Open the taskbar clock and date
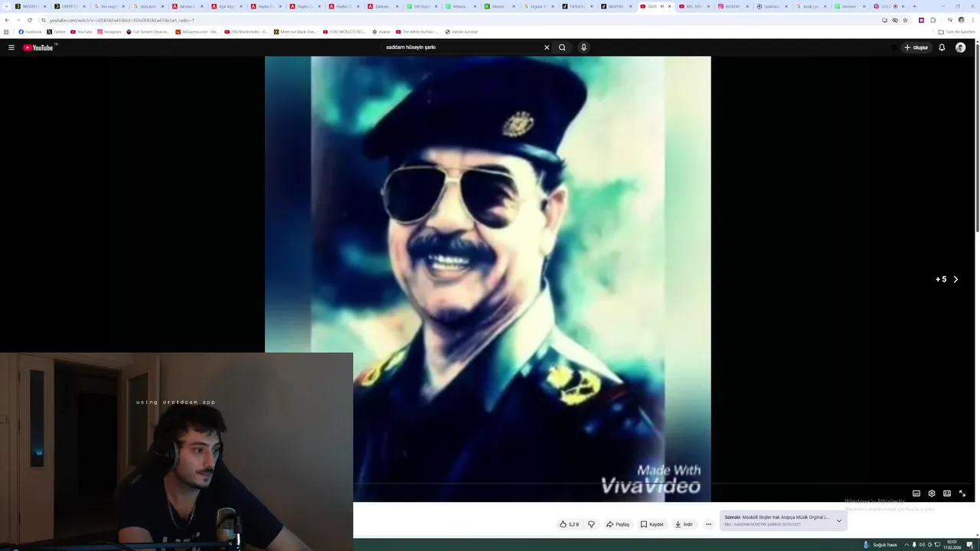Image resolution: width=980 pixels, height=551 pixels. 952,545
